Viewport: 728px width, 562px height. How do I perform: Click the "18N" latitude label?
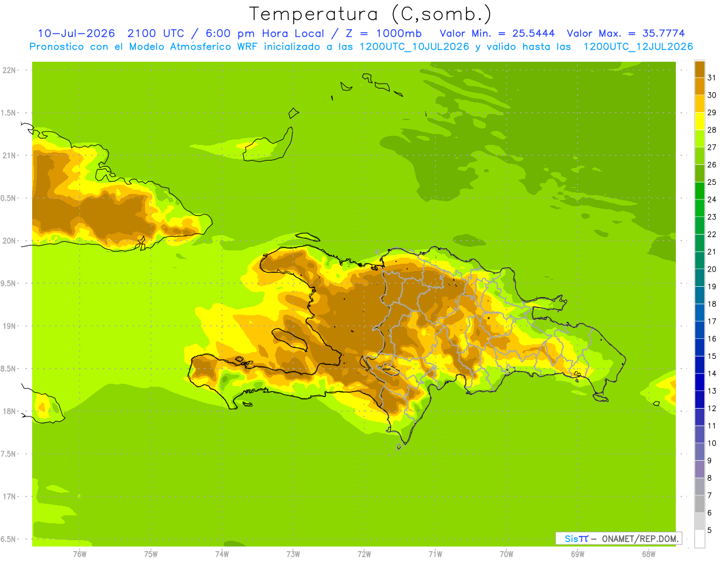[10, 411]
